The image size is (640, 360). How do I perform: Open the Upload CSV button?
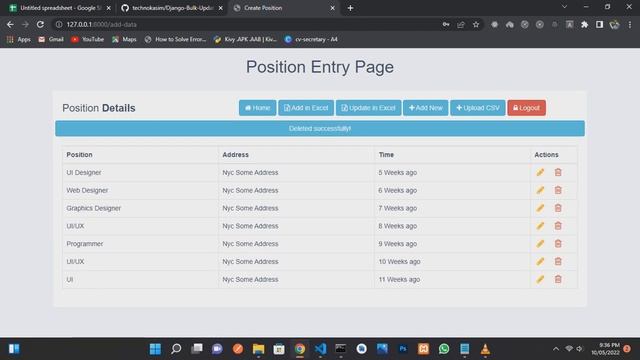pyautogui.click(x=478, y=108)
